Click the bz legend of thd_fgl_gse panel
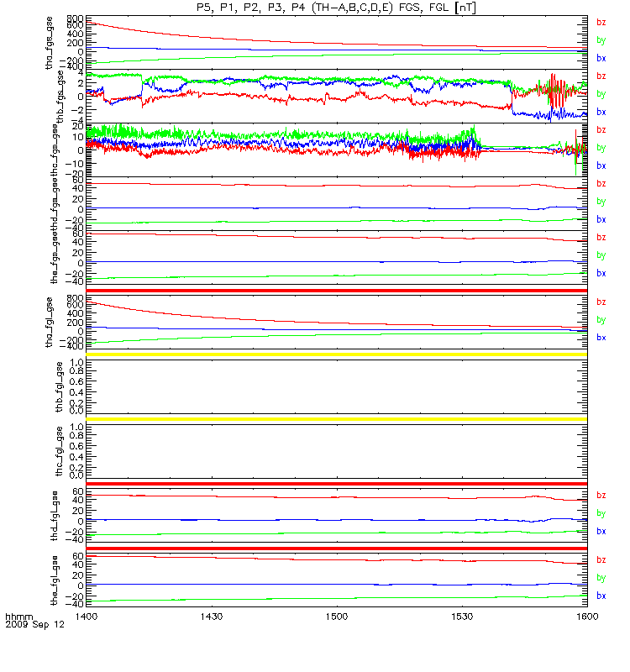The image size is (630, 672). pyautogui.click(x=601, y=496)
